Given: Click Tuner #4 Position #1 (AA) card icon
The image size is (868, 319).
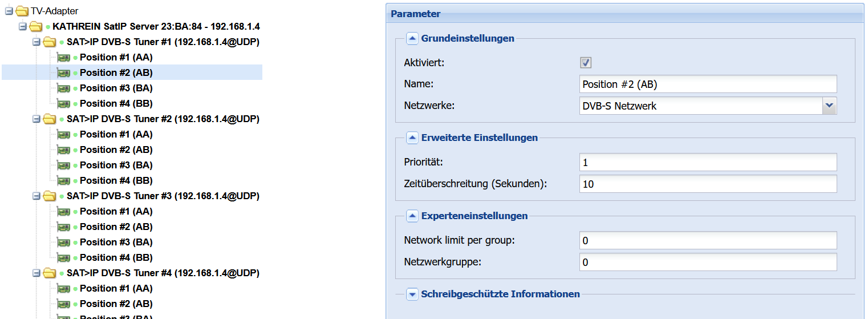Looking at the screenshot, I should click(x=64, y=288).
